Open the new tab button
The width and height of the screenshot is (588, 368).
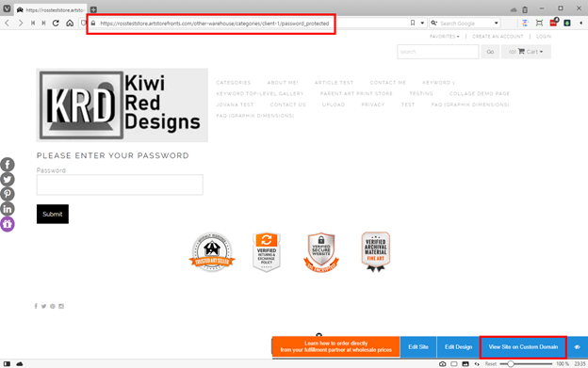tap(93, 9)
